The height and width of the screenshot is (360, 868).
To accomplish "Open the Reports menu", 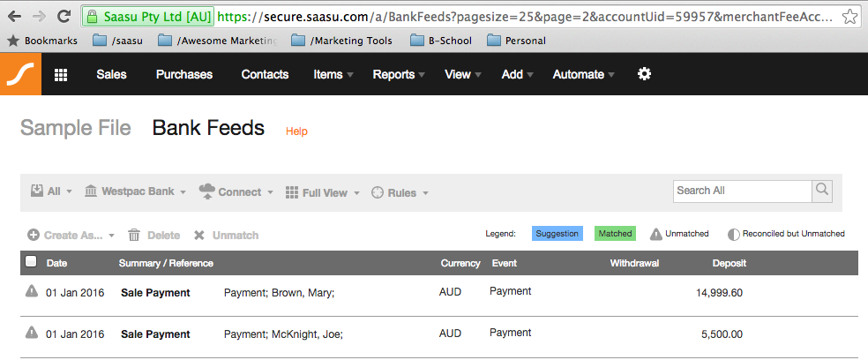I will pyautogui.click(x=399, y=74).
